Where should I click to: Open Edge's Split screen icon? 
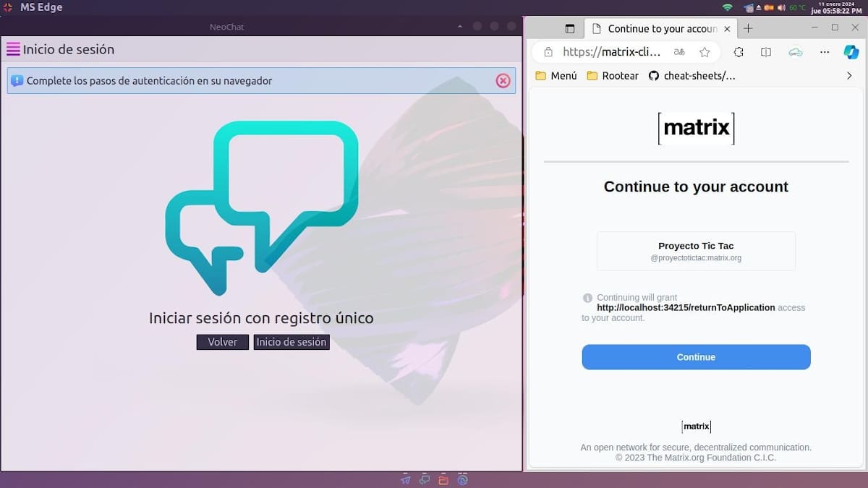[x=765, y=51]
